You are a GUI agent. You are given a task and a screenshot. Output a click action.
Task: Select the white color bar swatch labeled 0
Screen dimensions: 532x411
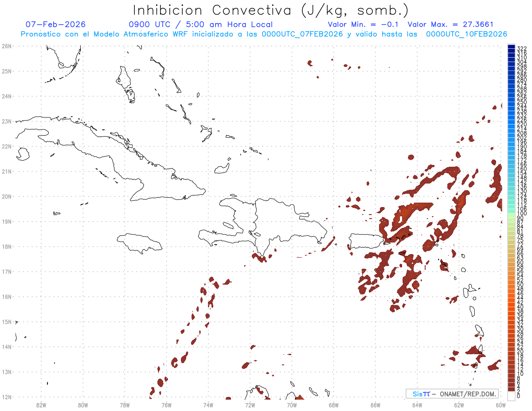(511, 395)
